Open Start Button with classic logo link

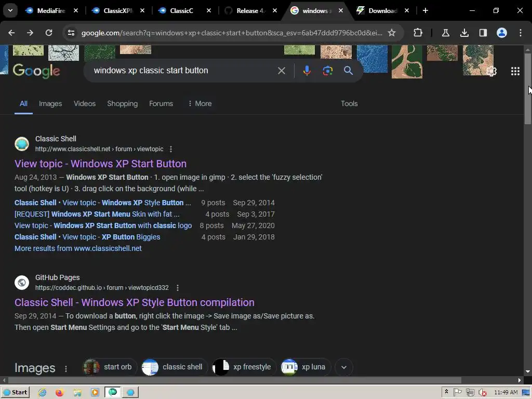(103, 225)
